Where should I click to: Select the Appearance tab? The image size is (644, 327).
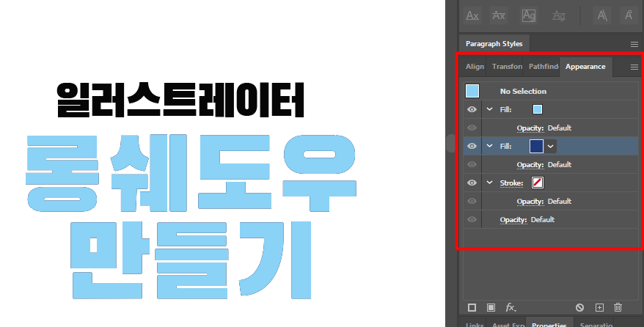[585, 67]
